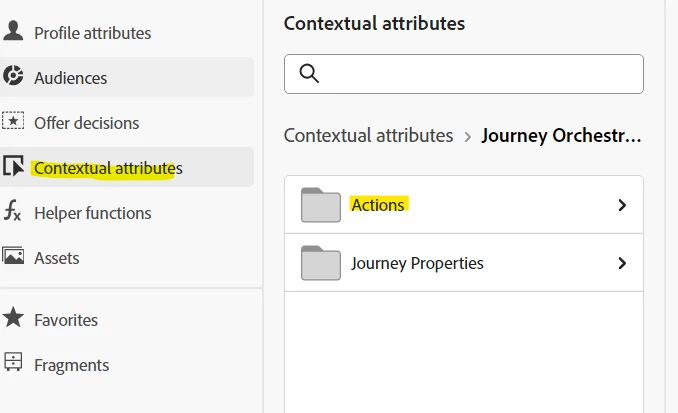Click the Offer decisions star icon
Image resolution: width=678 pixels, height=413 pixels.
[13, 122]
